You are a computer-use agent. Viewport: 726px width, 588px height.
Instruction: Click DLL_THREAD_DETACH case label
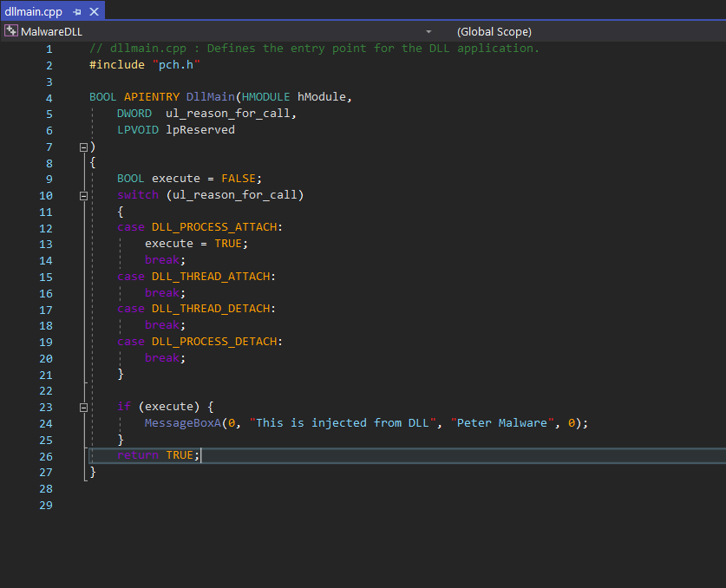[x=211, y=309]
